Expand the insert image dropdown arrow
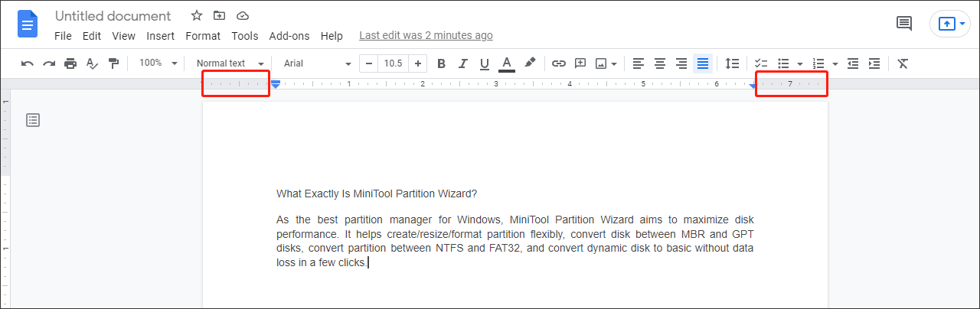This screenshot has width=980, height=309. [614, 64]
